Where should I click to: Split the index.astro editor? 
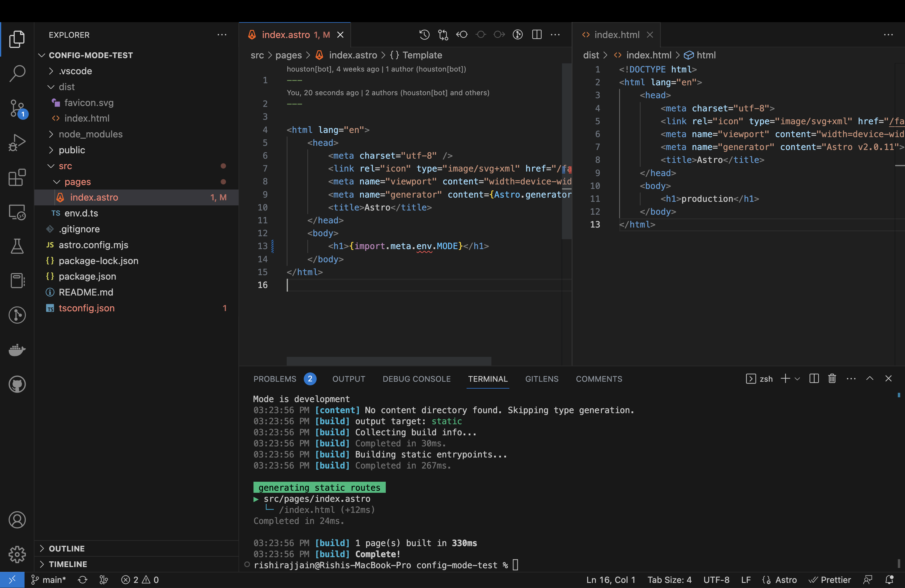click(x=537, y=35)
